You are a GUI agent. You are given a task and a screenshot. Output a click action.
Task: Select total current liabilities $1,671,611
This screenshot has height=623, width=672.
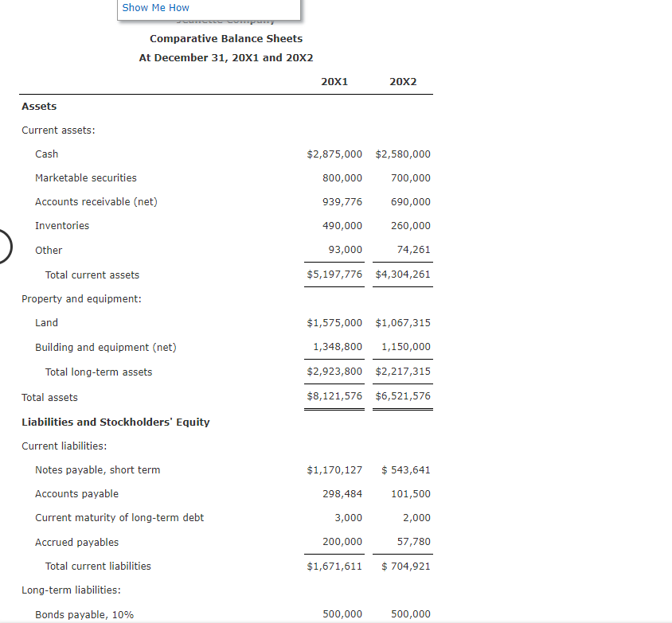(334, 567)
